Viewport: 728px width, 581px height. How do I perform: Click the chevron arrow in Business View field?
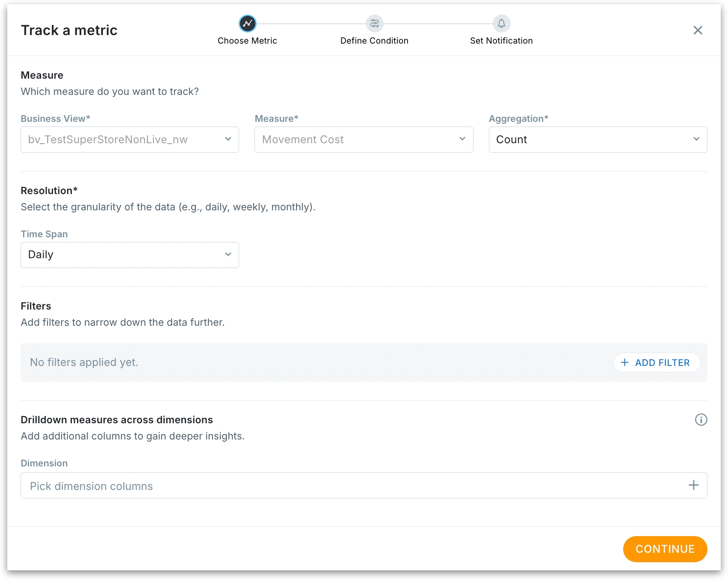pos(228,139)
